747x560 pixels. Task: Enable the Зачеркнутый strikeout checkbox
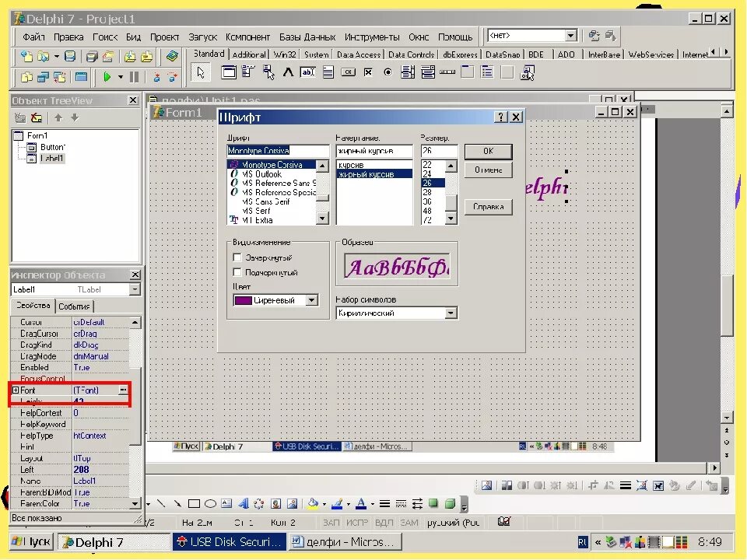pos(237,257)
